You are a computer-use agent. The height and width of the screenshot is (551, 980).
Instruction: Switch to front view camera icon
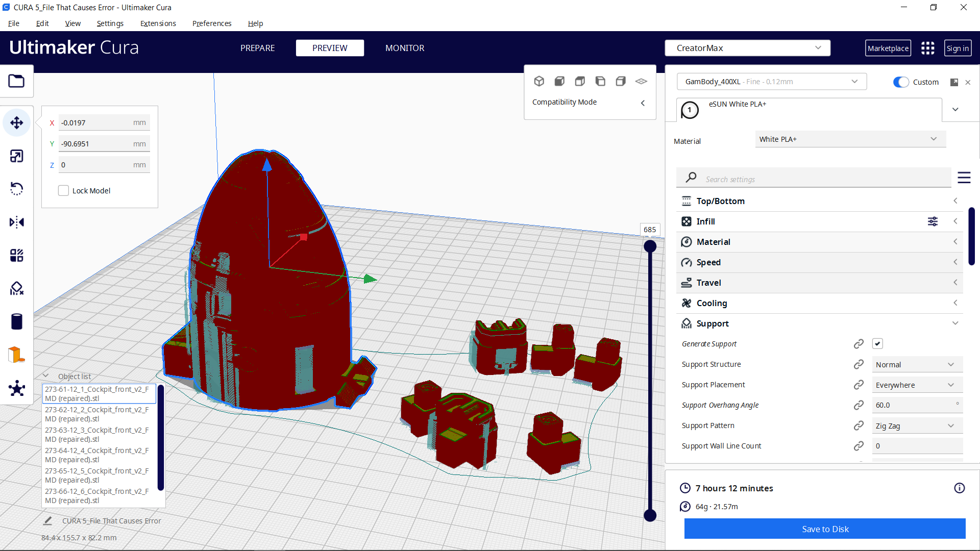tap(559, 81)
